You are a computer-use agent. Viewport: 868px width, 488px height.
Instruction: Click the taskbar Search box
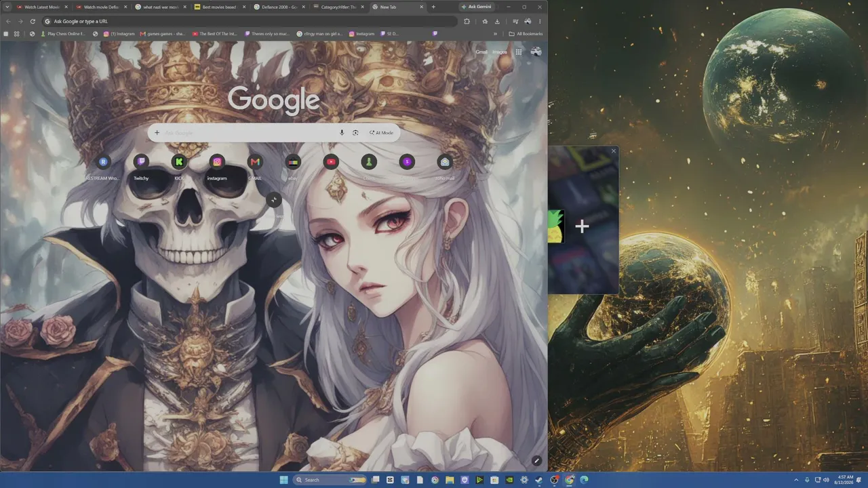(329, 480)
